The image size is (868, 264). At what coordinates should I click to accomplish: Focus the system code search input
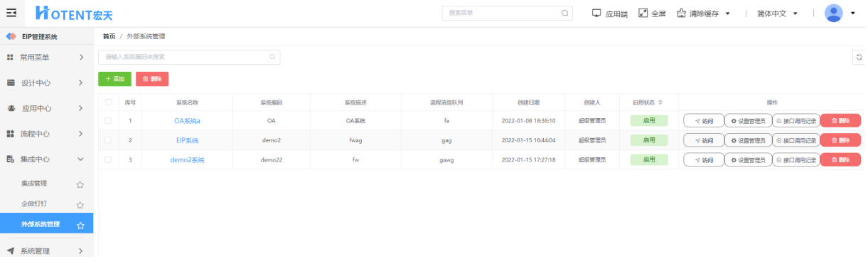pos(189,57)
